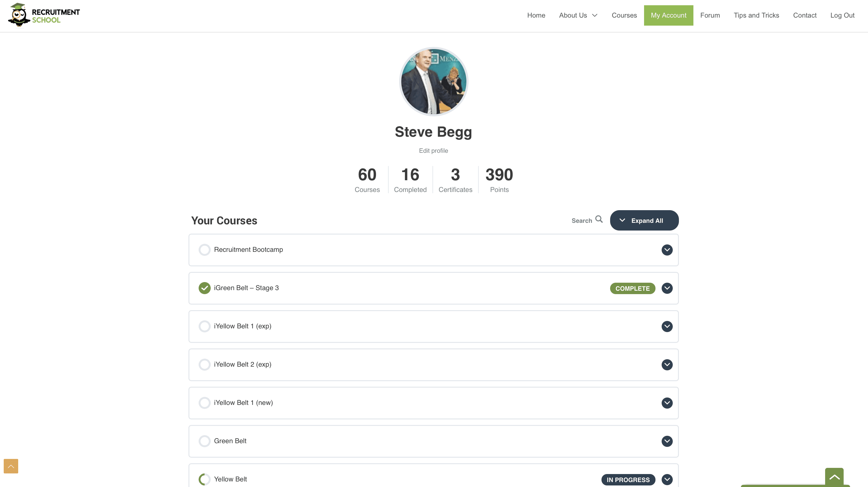Click Steve Begg's profile picture
The width and height of the screenshot is (868, 487).
pos(434,81)
